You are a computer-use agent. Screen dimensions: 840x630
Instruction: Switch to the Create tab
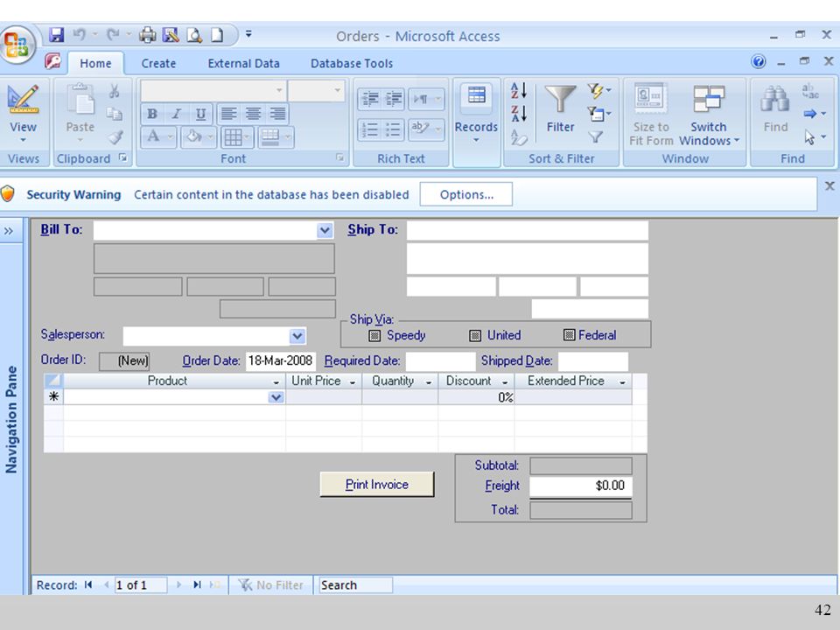[158, 63]
